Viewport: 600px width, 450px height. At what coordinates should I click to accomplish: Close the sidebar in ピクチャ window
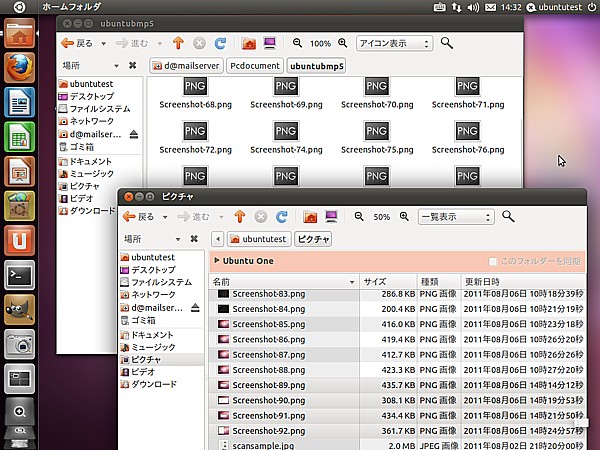[x=194, y=239]
